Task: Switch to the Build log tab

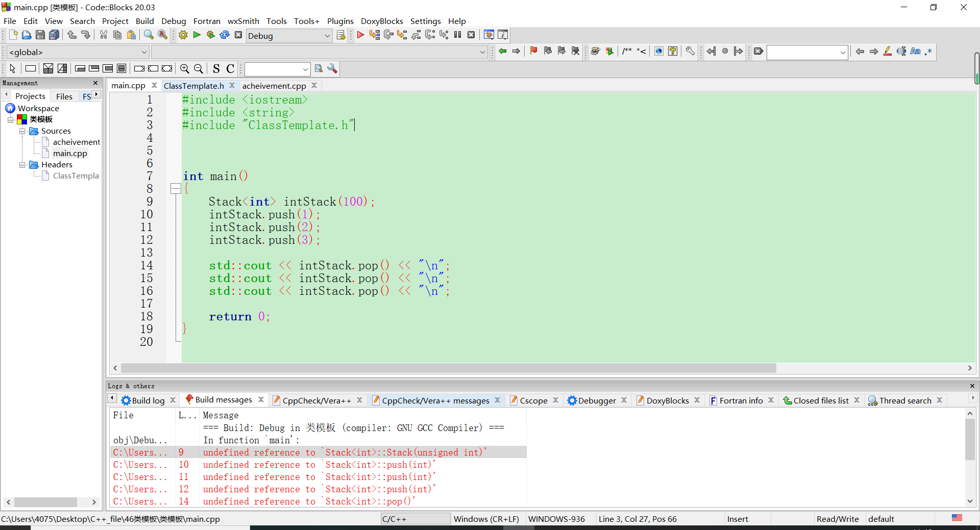Action: pos(148,400)
